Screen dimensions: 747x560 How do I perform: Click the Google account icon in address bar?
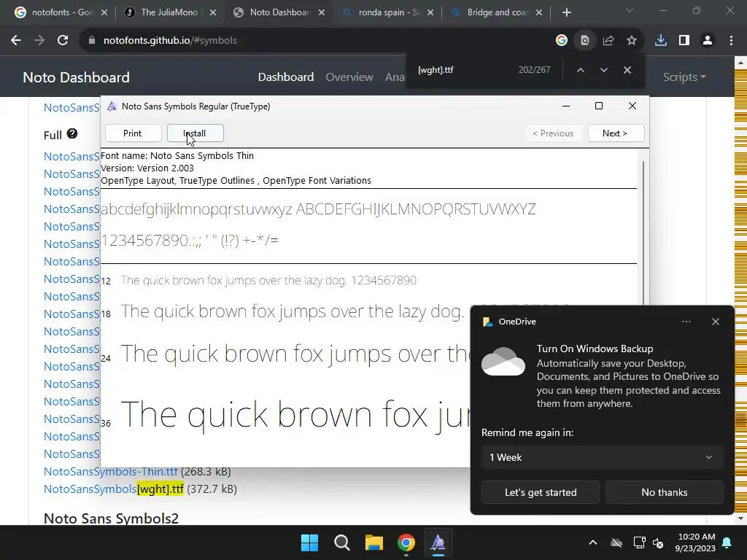pos(562,41)
